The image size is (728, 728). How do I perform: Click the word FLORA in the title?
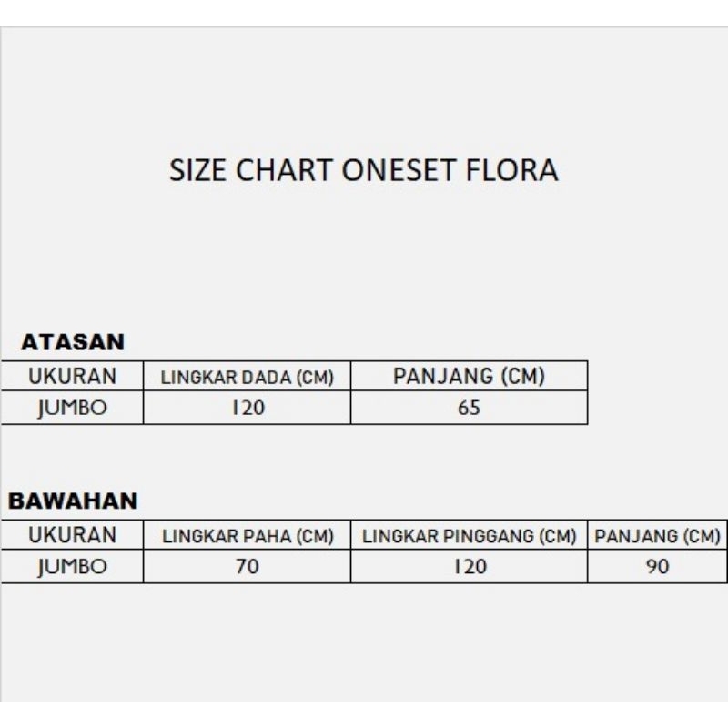(x=517, y=170)
